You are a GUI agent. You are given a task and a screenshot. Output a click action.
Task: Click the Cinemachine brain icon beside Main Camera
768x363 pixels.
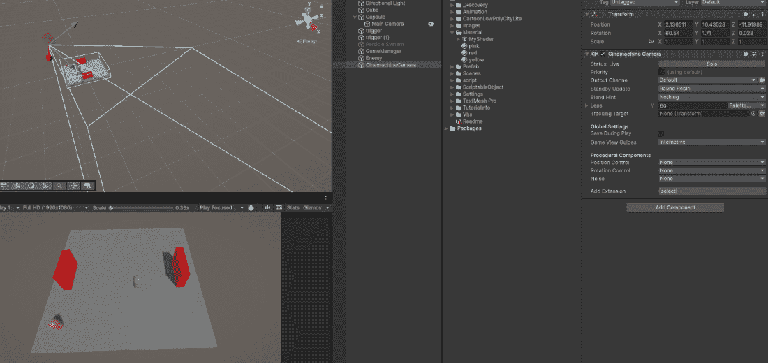pos(431,24)
